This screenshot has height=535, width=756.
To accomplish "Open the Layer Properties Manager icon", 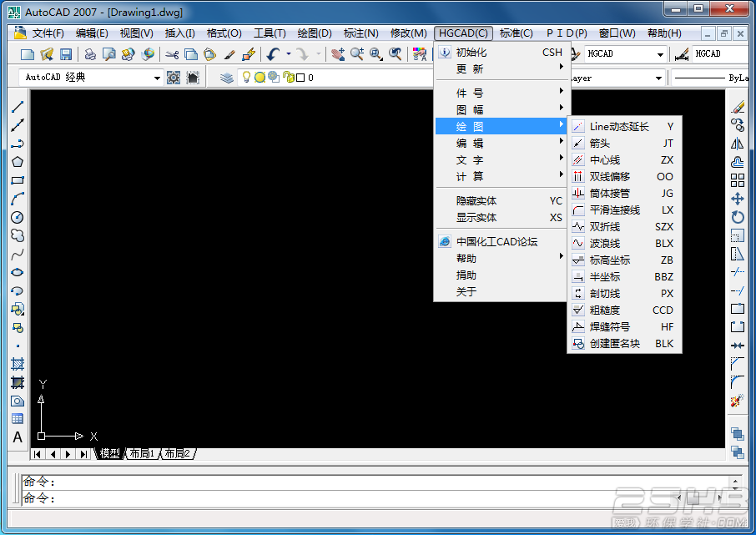I will 226,77.
